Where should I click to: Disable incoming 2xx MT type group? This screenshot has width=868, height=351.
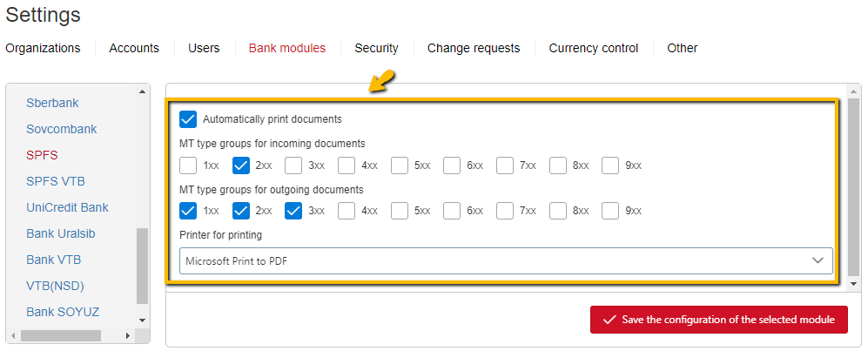[x=241, y=165]
